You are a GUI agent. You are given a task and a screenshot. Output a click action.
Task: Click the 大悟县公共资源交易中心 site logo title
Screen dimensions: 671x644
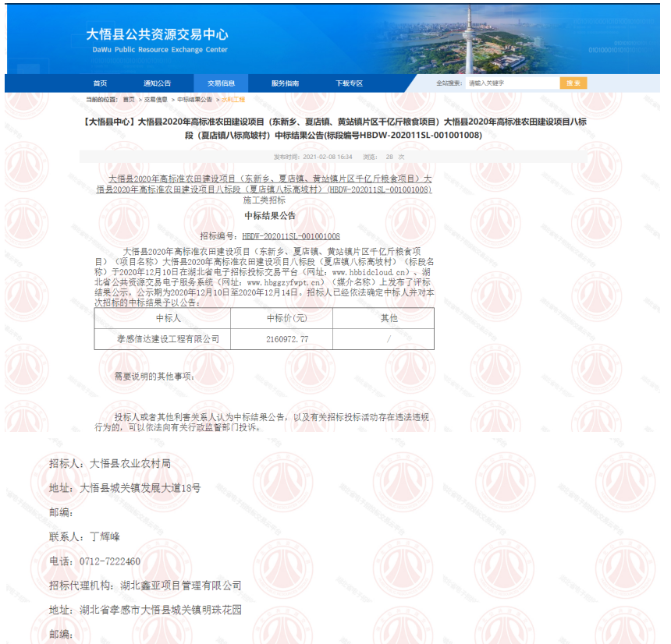[157, 35]
